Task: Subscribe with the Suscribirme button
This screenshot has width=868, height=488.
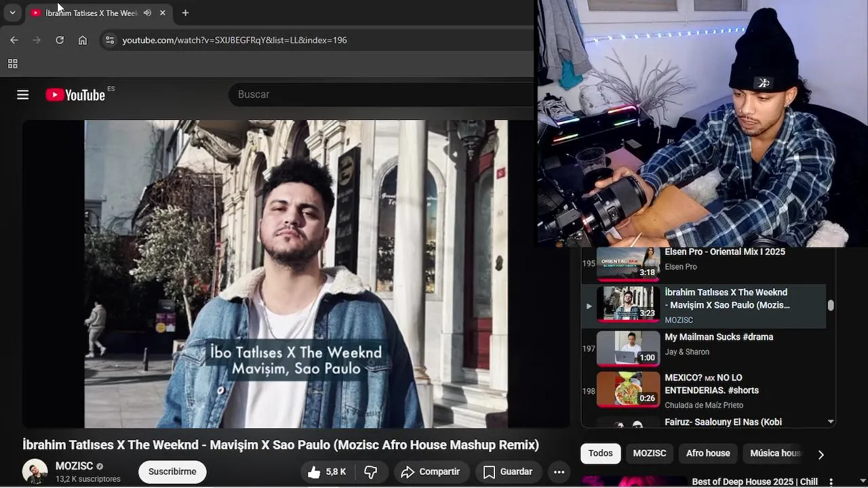Action: [x=172, y=472]
